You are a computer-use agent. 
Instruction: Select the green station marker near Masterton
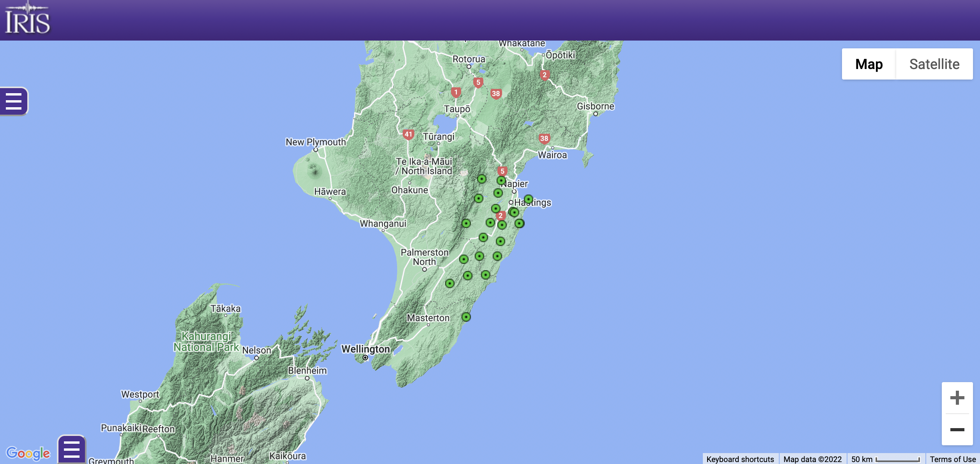point(466,317)
